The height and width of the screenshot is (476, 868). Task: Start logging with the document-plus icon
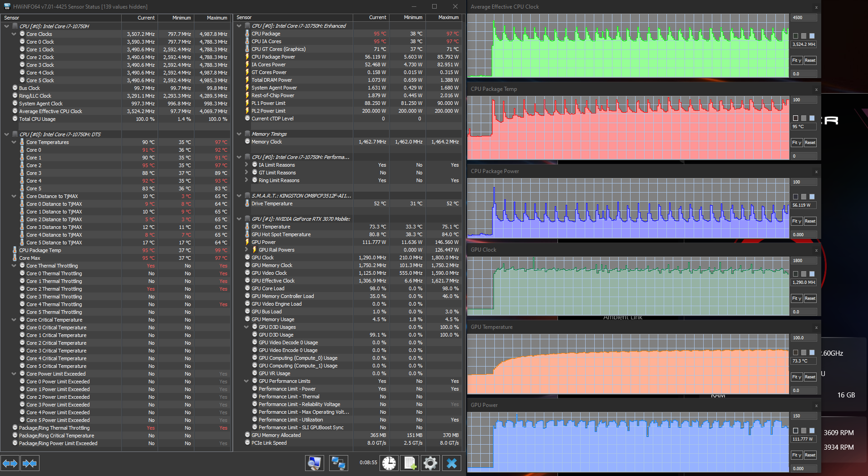click(410, 463)
